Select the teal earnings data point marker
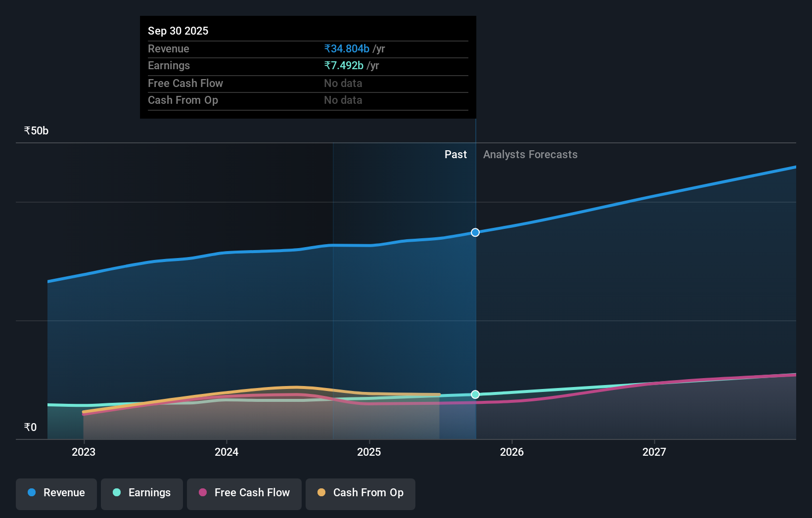Viewport: 812px width, 518px height. coord(475,394)
